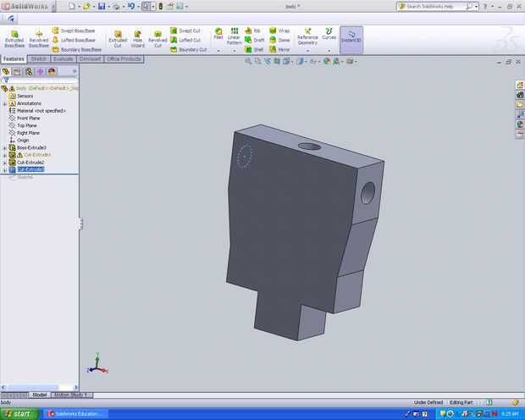Open the DimXpertManager tab icon

pos(40,71)
